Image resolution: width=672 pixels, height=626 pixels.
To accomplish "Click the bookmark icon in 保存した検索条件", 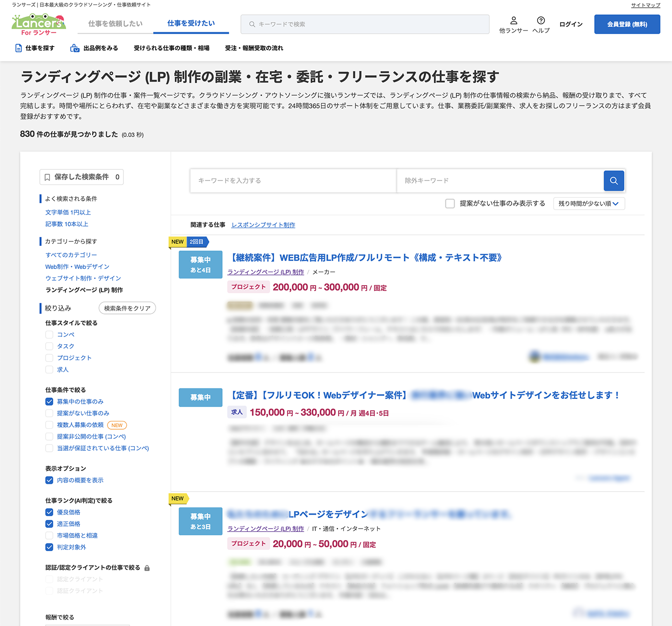I will click(47, 177).
